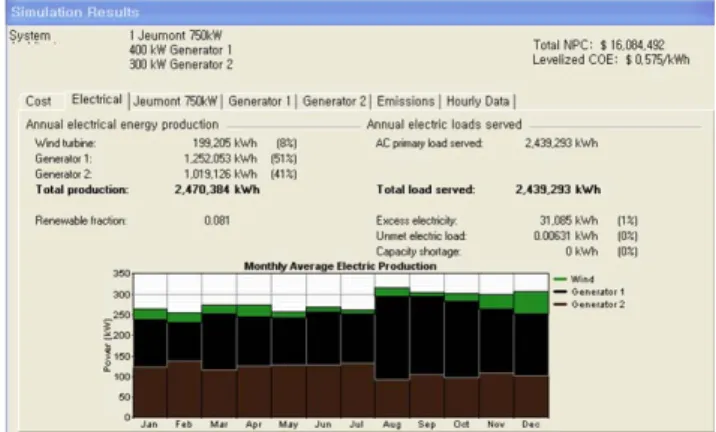The height and width of the screenshot is (432, 716).
Task: Click the Dec bar's green wind segment
Action: click(x=531, y=302)
